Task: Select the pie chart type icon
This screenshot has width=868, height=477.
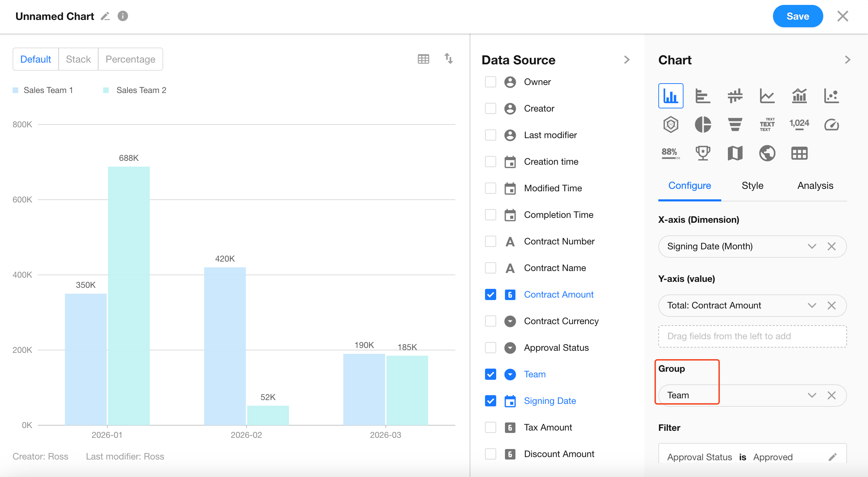Action: [x=703, y=124]
